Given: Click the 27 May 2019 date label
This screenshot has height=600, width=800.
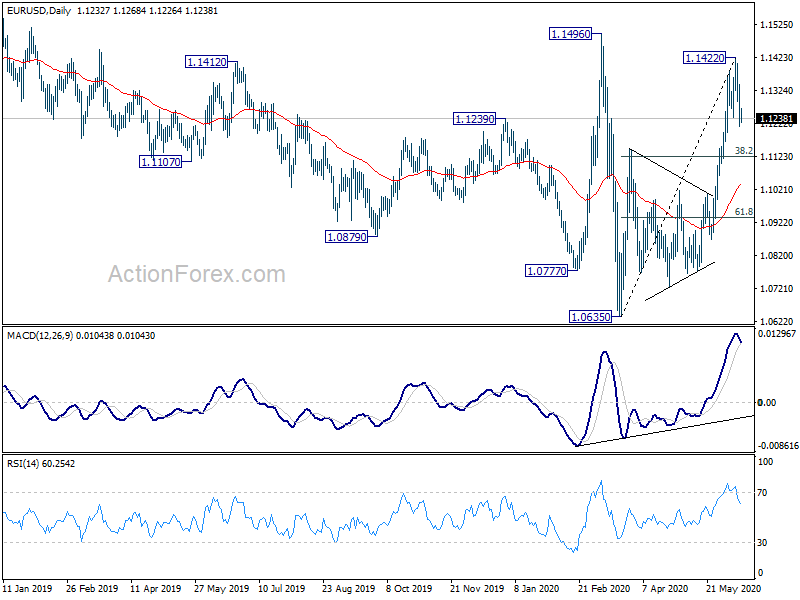Looking at the screenshot, I should (x=221, y=588).
